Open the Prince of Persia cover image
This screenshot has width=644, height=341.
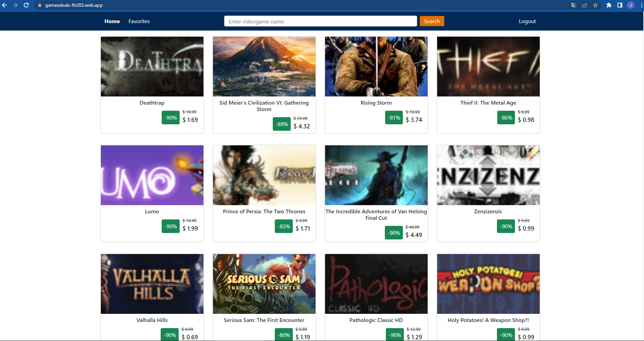point(264,175)
